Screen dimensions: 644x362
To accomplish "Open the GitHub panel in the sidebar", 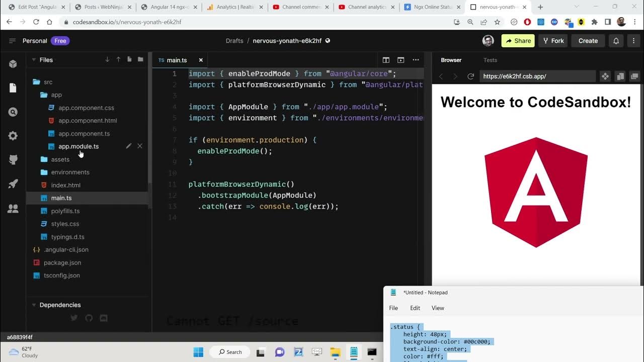I will (13, 160).
